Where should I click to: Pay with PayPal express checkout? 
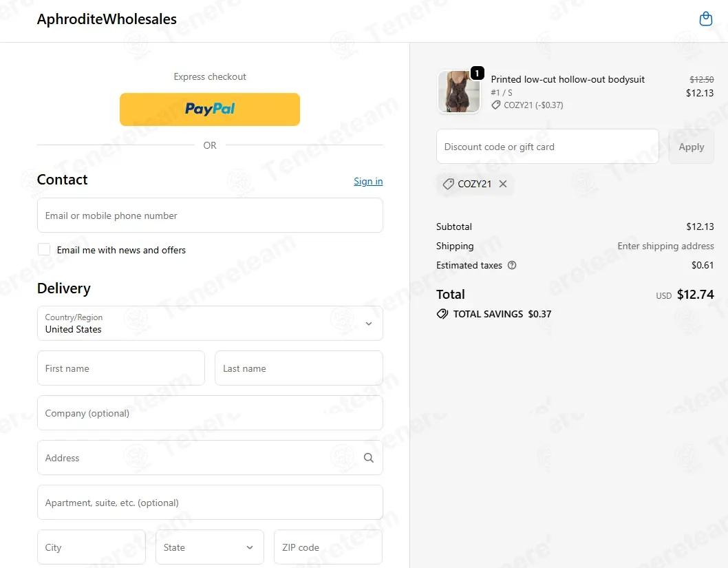[210, 109]
